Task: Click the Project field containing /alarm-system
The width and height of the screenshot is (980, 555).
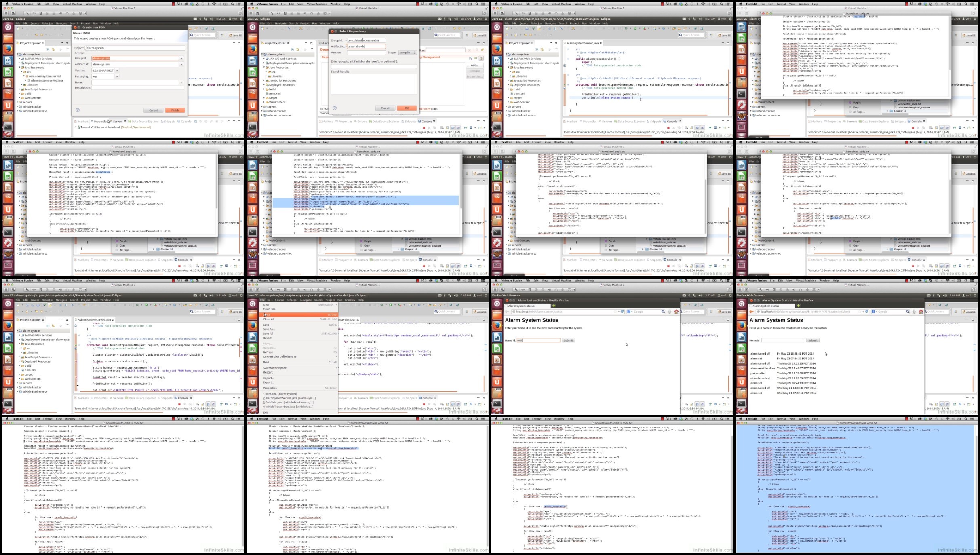Action: [135, 48]
